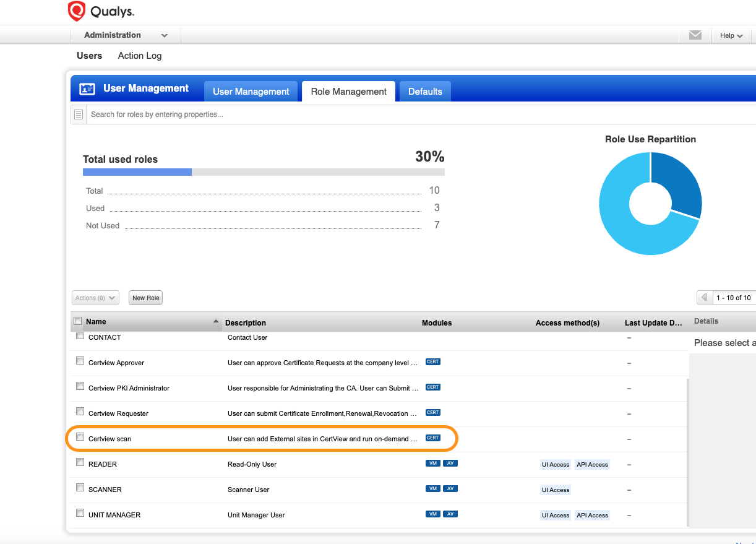This screenshot has width=756, height=544.
Task: Click UI Access tag in READER row
Action: tap(556, 465)
